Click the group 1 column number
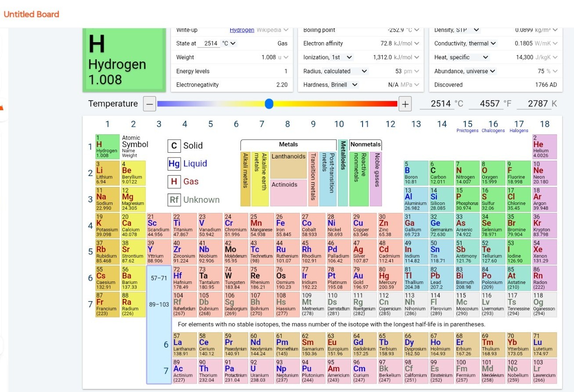 point(107,124)
